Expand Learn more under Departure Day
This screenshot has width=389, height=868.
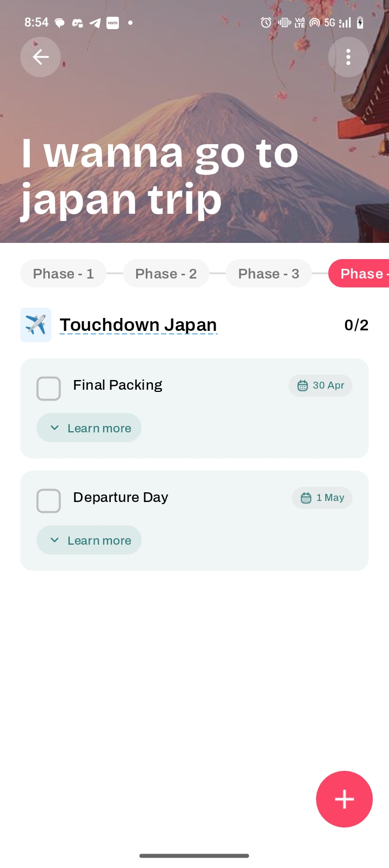[x=89, y=540]
